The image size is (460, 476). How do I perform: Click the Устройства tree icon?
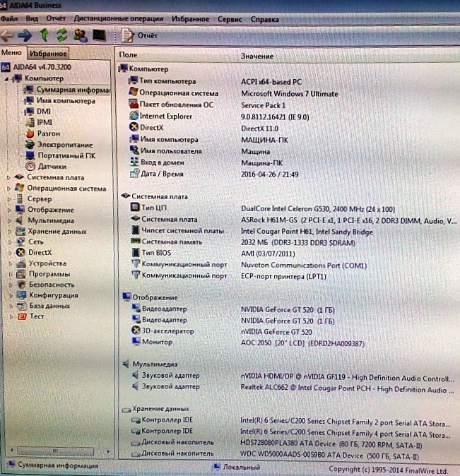coord(20,263)
